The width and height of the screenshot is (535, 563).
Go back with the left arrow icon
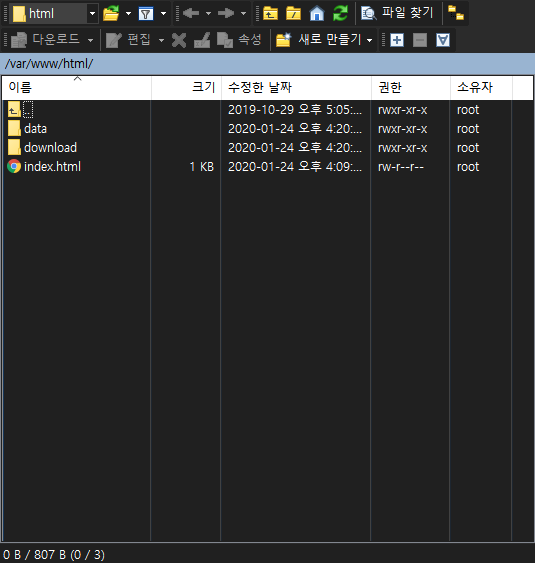(x=191, y=13)
